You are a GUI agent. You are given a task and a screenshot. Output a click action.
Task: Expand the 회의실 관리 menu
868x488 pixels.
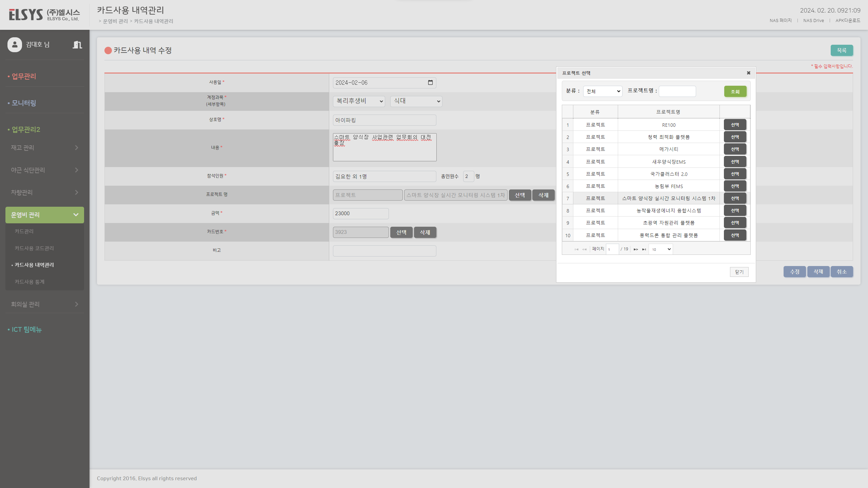[x=45, y=304]
